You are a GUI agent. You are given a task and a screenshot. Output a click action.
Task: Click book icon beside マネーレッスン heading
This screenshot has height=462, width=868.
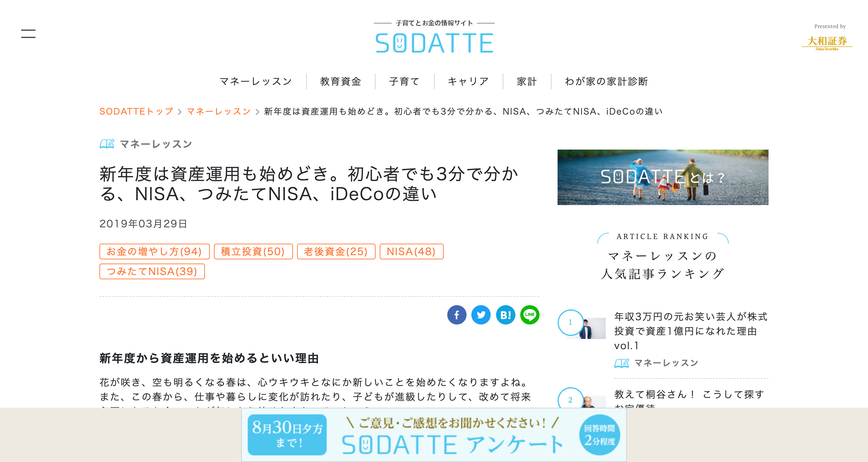[107, 144]
